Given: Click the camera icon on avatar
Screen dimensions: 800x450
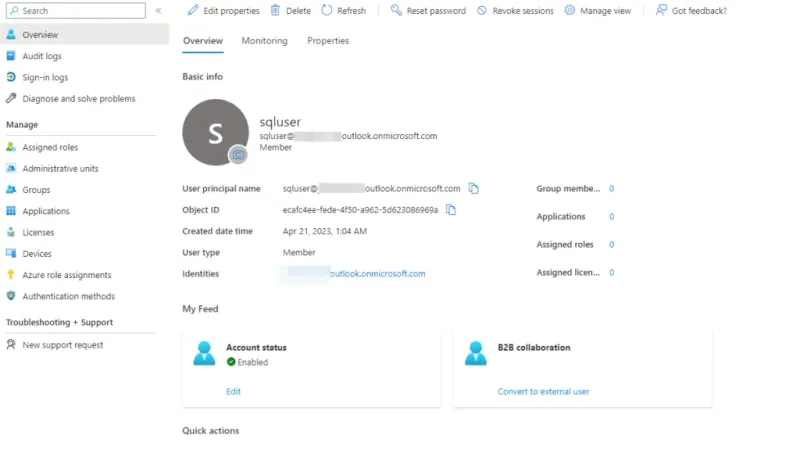Looking at the screenshot, I should (x=238, y=154).
